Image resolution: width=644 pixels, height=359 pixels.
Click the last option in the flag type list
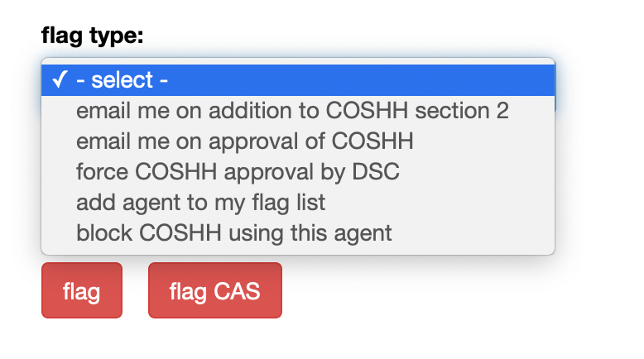click(233, 233)
